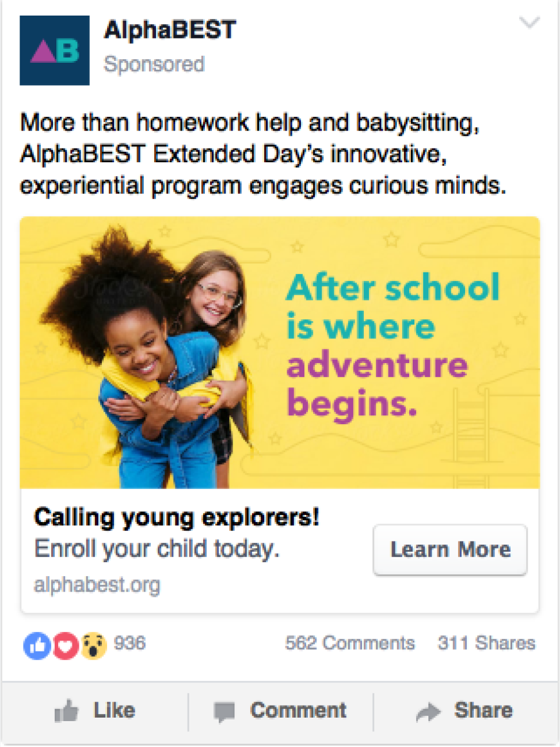The width and height of the screenshot is (560, 747).
Task: Click the Sponsored label
Action: 154,64
